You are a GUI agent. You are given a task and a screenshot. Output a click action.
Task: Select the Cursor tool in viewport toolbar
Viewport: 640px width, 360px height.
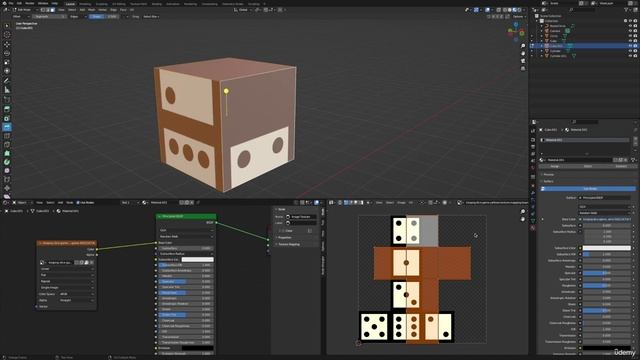[x=7, y=35]
